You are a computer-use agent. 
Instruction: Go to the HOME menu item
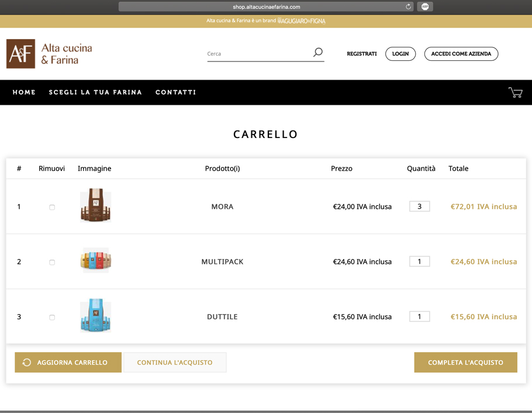24,92
